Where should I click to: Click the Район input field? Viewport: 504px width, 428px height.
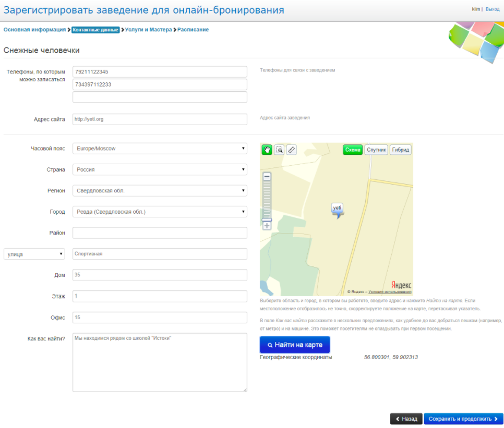(x=160, y=233)
